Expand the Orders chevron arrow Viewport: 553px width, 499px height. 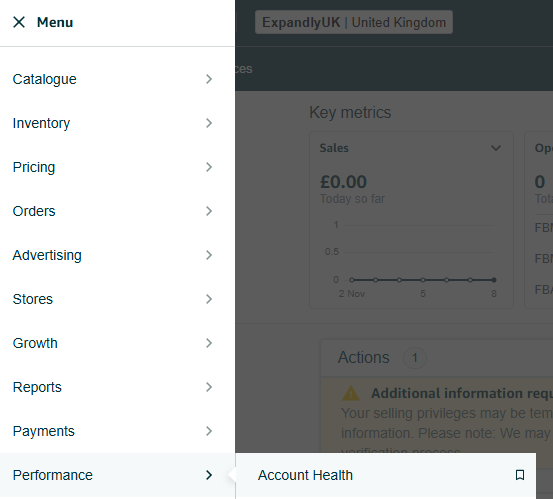click(209, 211)
